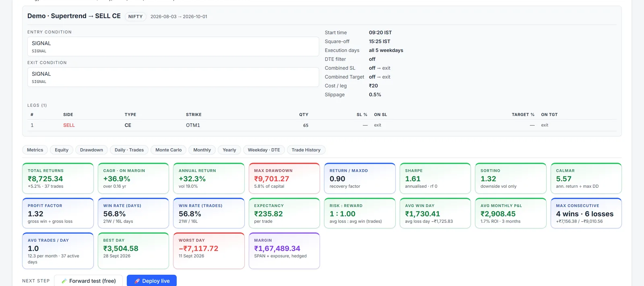Image resolution: width=644 pixels, height=286 pixels.
Task: Click the Deploy live button
Action: (x=152, y=281)
